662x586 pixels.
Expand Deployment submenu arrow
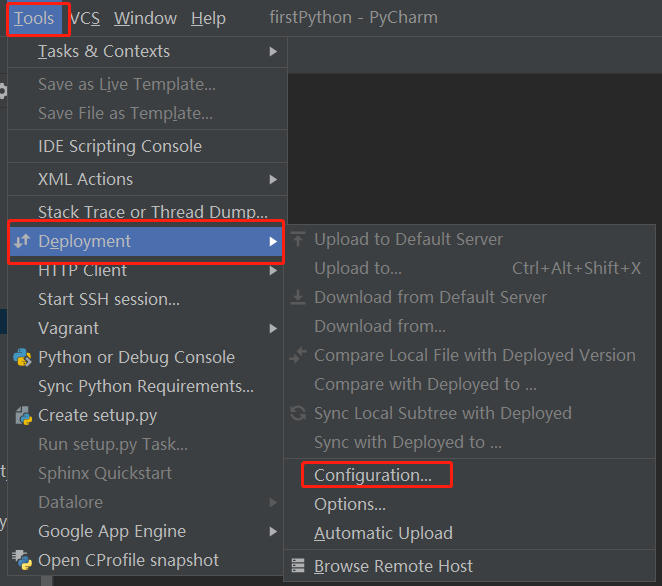[273, 241]
